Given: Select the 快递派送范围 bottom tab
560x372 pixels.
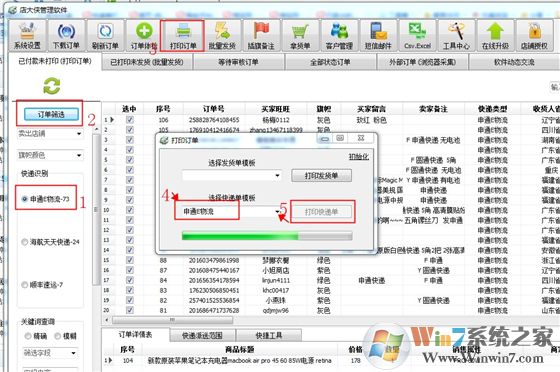Looking at the screenshot, I should coord(202,336).
